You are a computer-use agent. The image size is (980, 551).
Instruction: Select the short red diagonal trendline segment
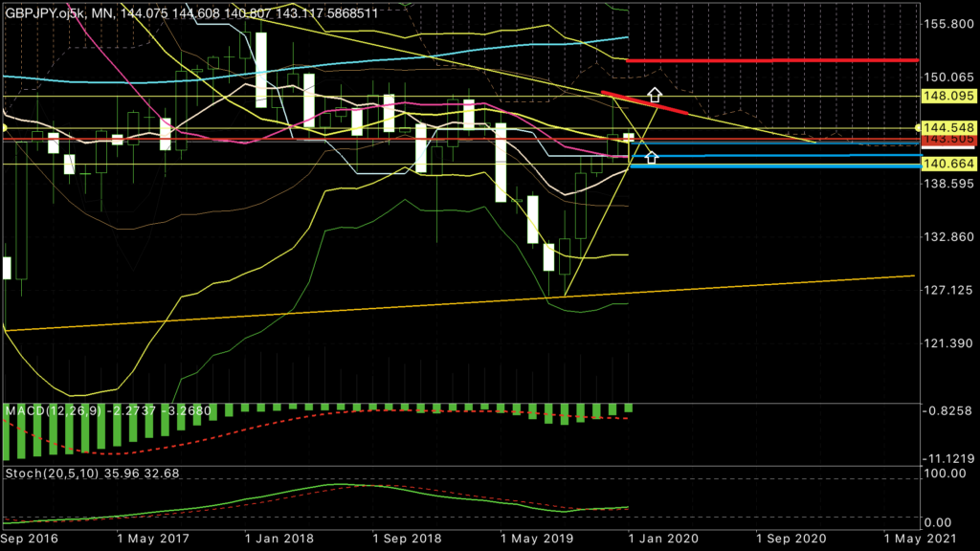(644, 102)
